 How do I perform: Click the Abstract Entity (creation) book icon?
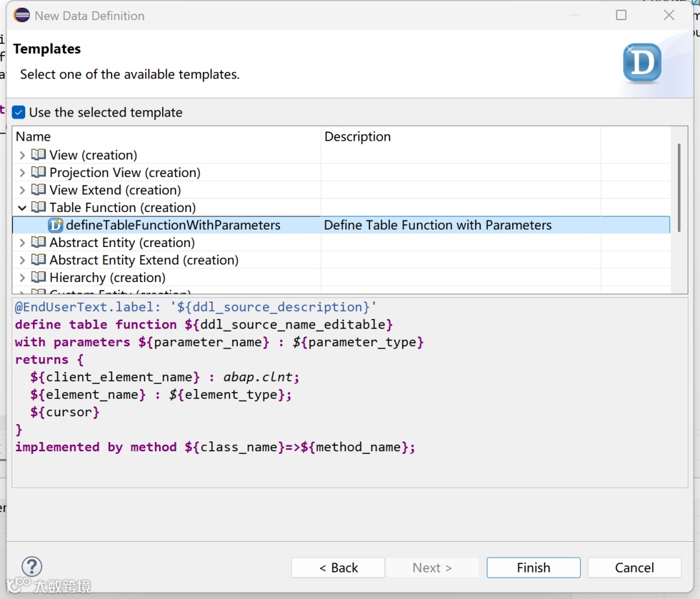[39, 242]
